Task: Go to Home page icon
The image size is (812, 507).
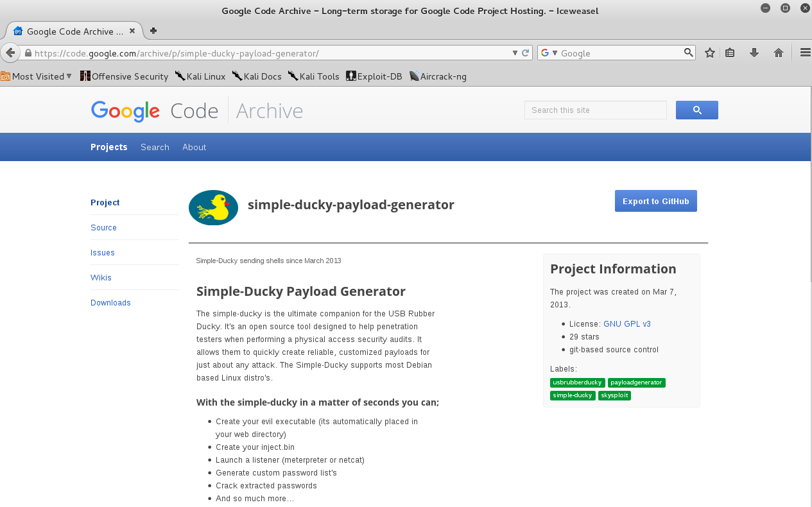Action: point(779,53)
